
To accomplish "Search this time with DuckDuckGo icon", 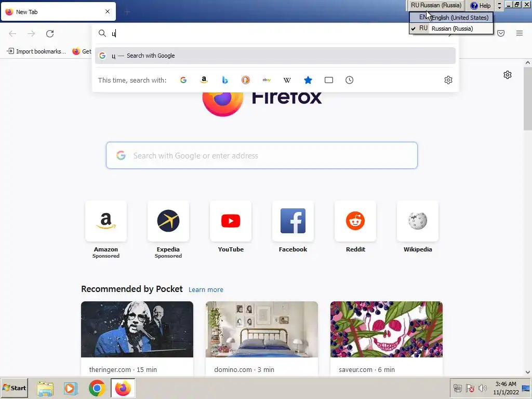I will point(246,80).
